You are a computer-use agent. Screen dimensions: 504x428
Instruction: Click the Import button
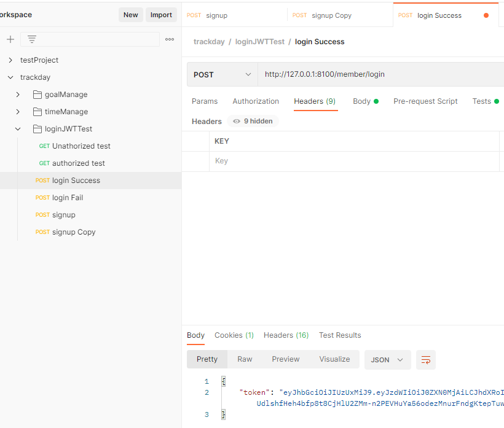click(161, 15)
